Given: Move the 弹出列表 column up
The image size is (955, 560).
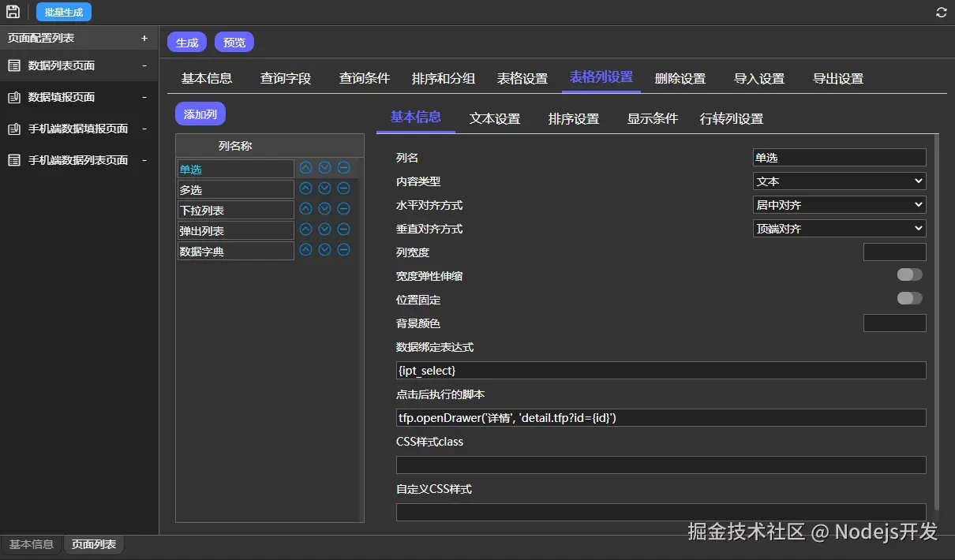Looking at the screenshot, I should tap(305, 230).
